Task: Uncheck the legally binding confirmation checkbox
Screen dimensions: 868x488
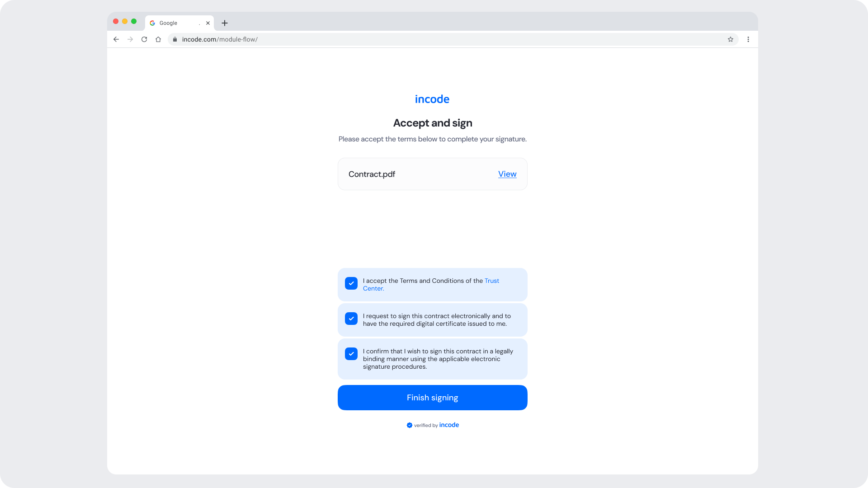Action: [x=351, y=354]
